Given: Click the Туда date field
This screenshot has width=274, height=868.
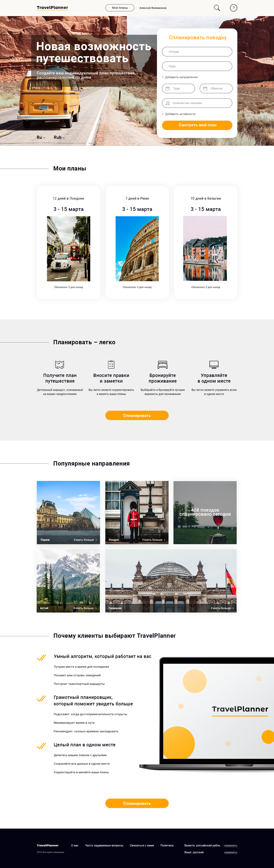Looking at the screenshot, I should coord(178,89).
